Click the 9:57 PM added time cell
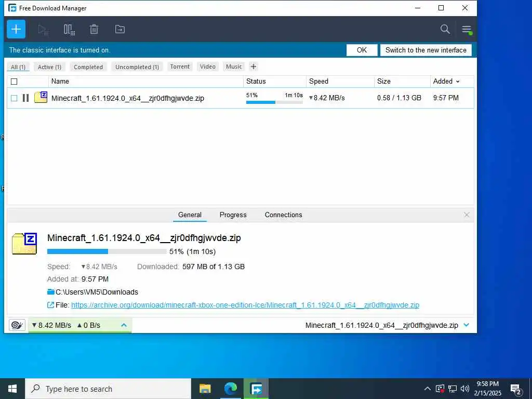 [445, 98]
